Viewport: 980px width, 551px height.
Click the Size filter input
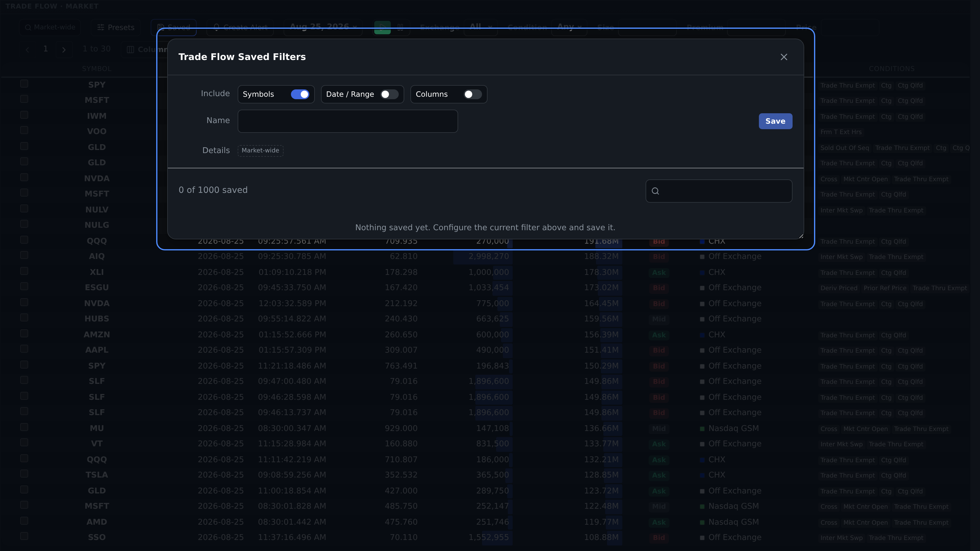click(647, 27)
